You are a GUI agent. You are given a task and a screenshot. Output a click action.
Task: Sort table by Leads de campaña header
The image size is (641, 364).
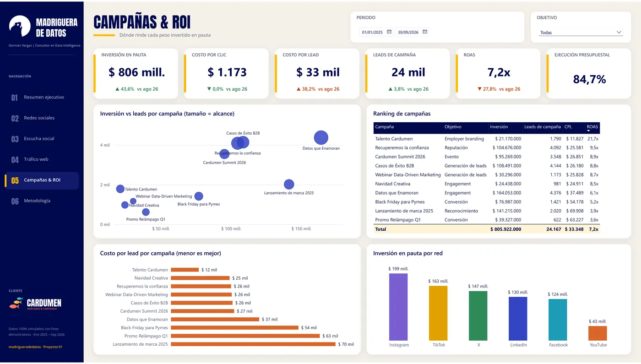(543, 127)
